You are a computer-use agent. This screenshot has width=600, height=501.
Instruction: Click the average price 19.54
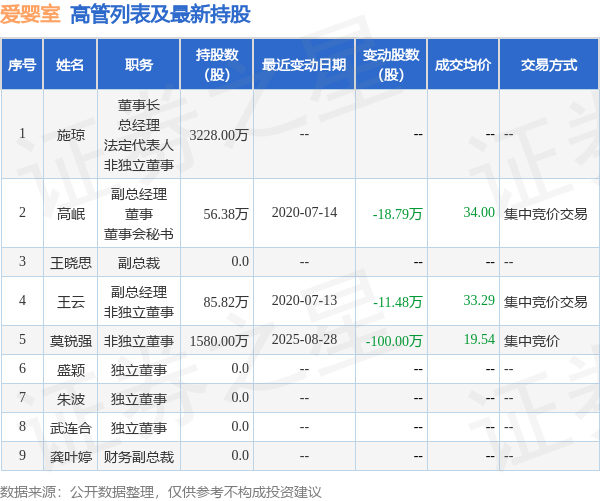(x=479, y=339)
